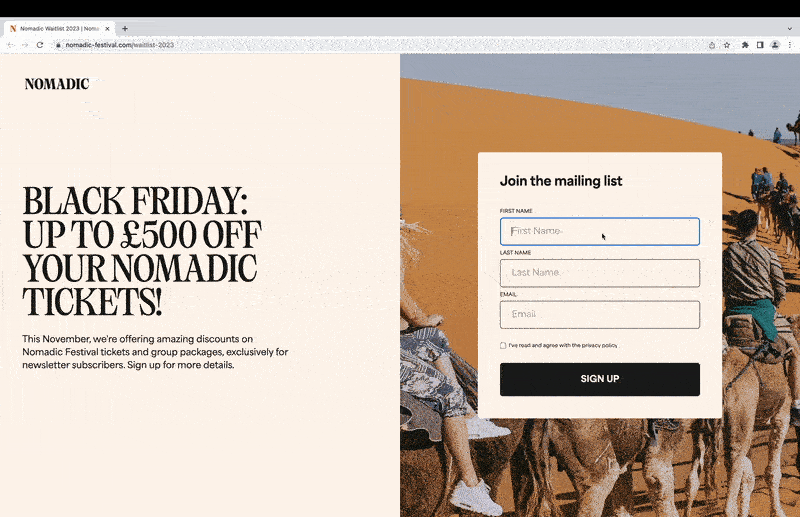Viewport: 800px width, 517px height.
Task: Click the browser forward arrow
Action: point(24,45)
